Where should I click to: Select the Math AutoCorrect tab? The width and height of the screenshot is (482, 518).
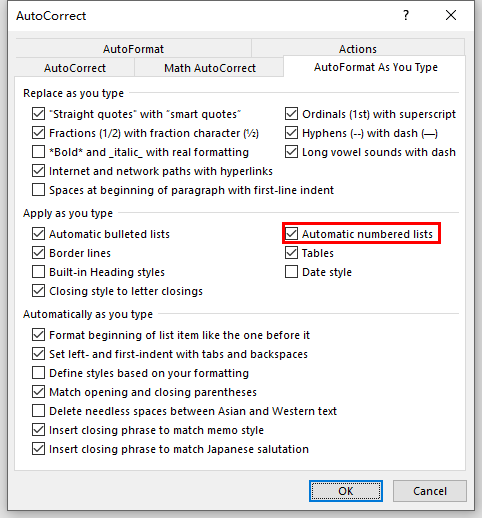[210, 68]
